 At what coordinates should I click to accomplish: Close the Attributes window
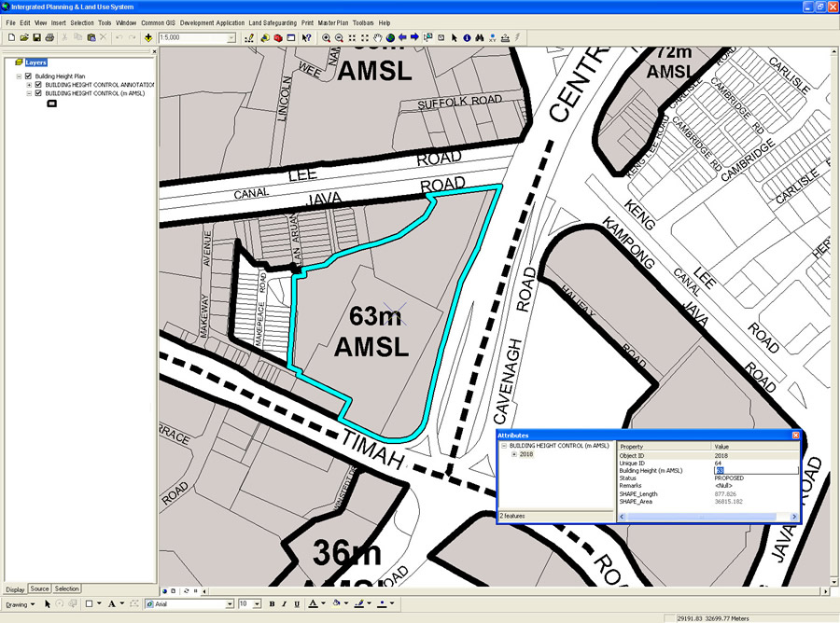pos(795,436)
